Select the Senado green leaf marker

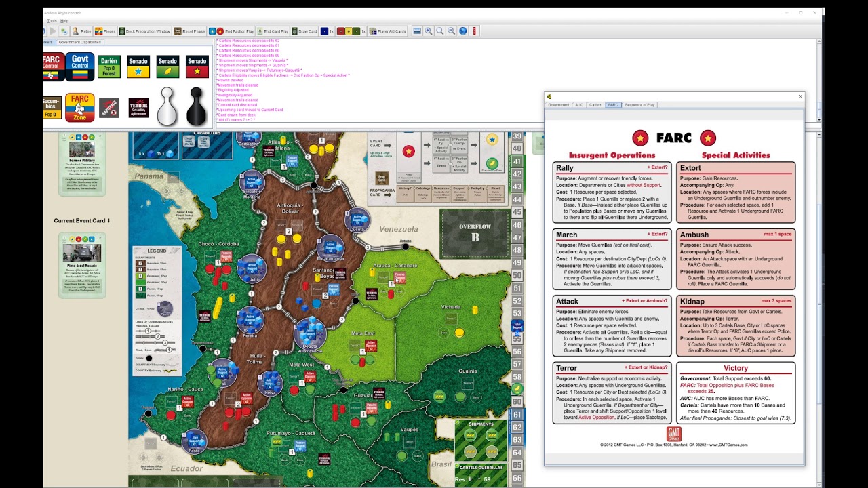tap(167, 66)
